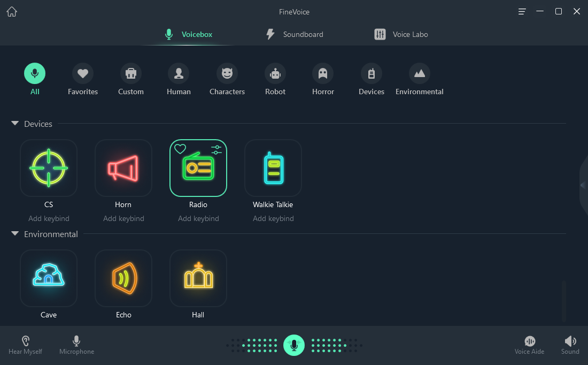
Task: Collapse the Environmental section
Action: click(x=15, y=233)
